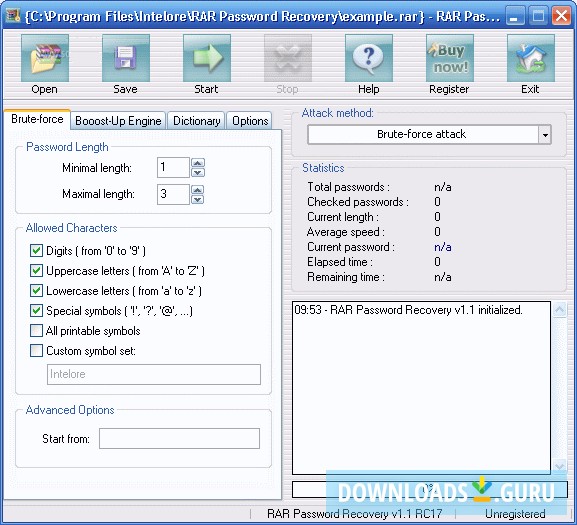577x525 pixels.
Task: Exit the program with the house icon
Action: pyautogui.click(x=531, y=58)
